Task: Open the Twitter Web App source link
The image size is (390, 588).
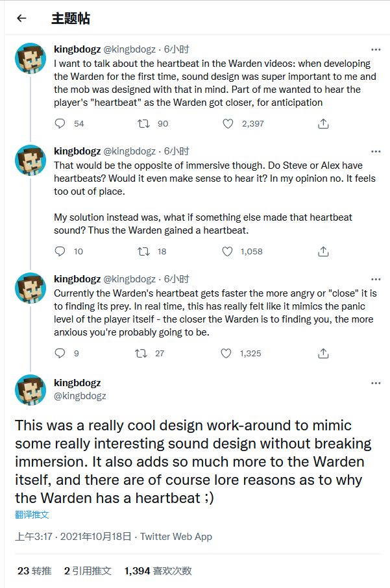Action: (x=176, y=537)
